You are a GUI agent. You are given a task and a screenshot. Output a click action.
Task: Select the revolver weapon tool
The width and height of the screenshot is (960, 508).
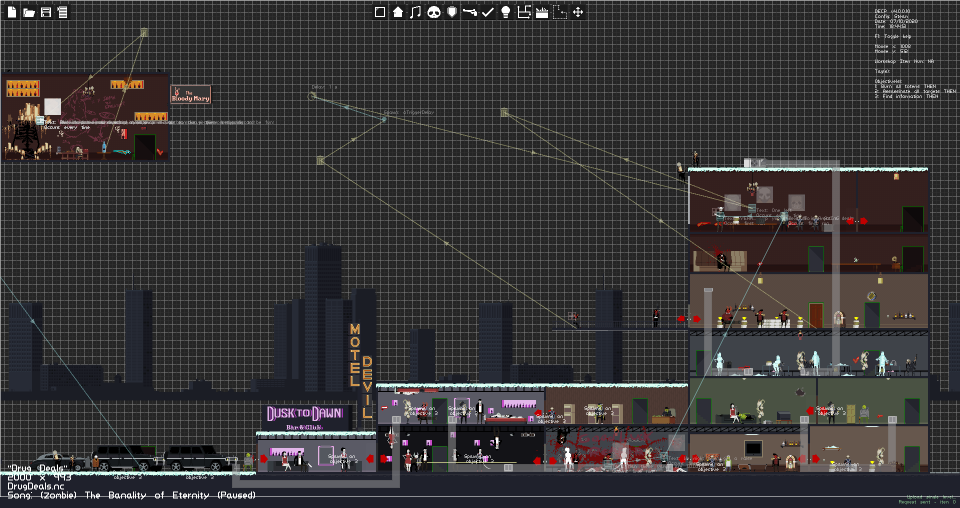470,12
